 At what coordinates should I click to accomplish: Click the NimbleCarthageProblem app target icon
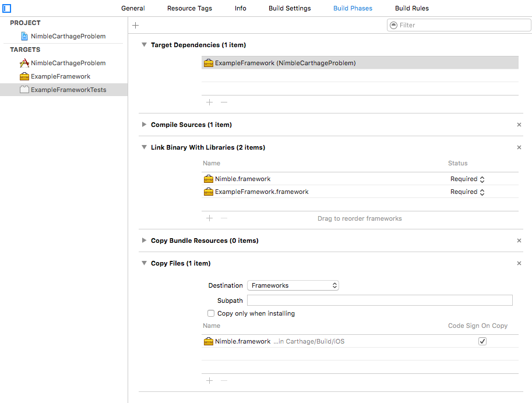pos(24,63)
